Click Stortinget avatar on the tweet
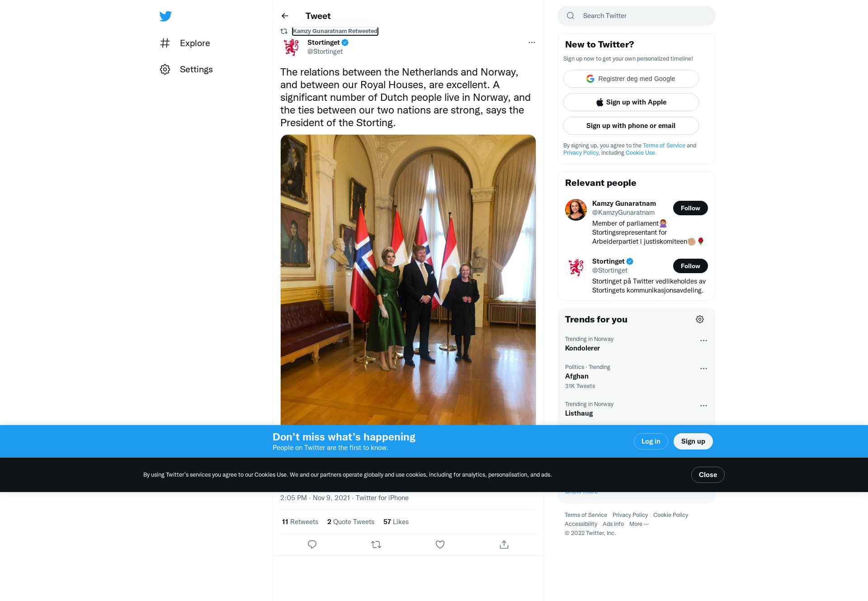This screenshot has width=868, height=601. point(291,47)
